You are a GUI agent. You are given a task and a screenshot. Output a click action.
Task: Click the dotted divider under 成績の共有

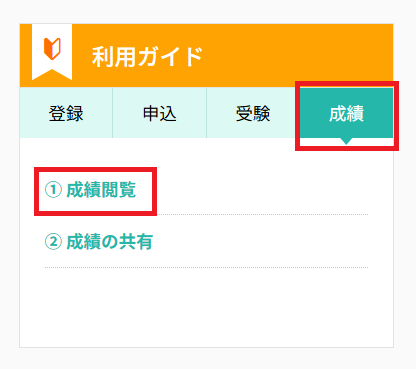click(207, 267)
